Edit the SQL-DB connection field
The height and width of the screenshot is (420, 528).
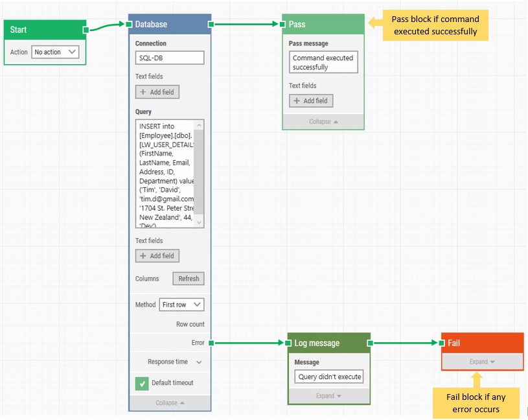click(x=168, y=58)
